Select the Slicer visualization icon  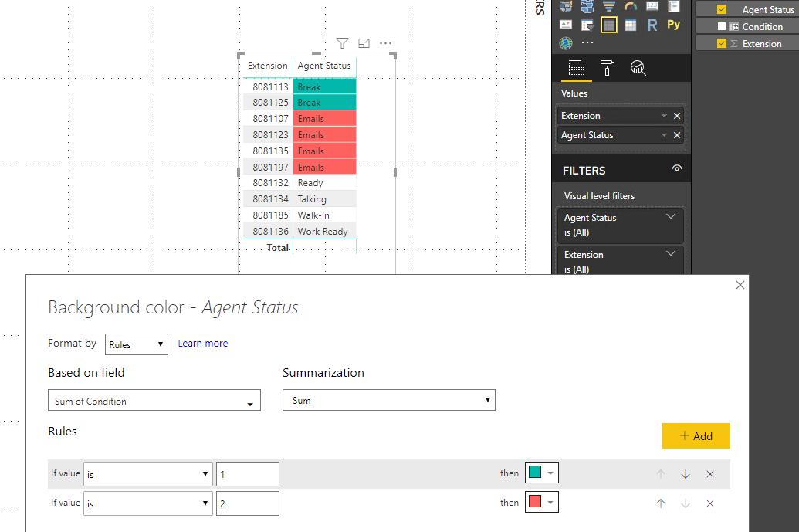[587, 25]
